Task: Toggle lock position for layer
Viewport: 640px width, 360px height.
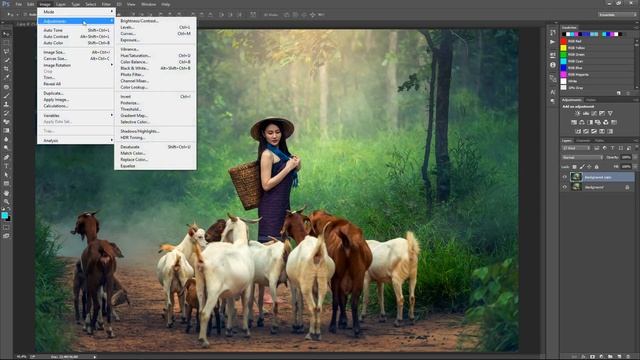Action: coord(589,167)
